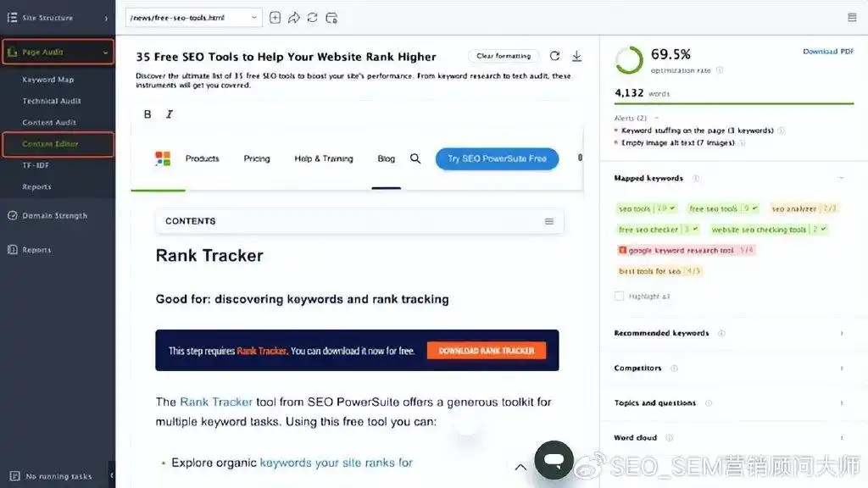
Task: Select the seo tools keyword tag
Action: [647, 208]
